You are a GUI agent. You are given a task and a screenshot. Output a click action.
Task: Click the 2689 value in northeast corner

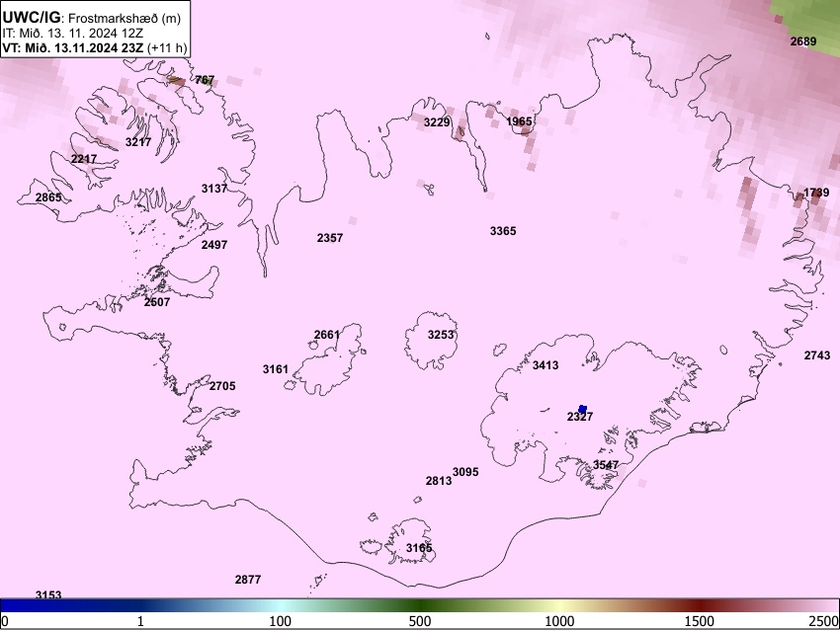[803, 41]
